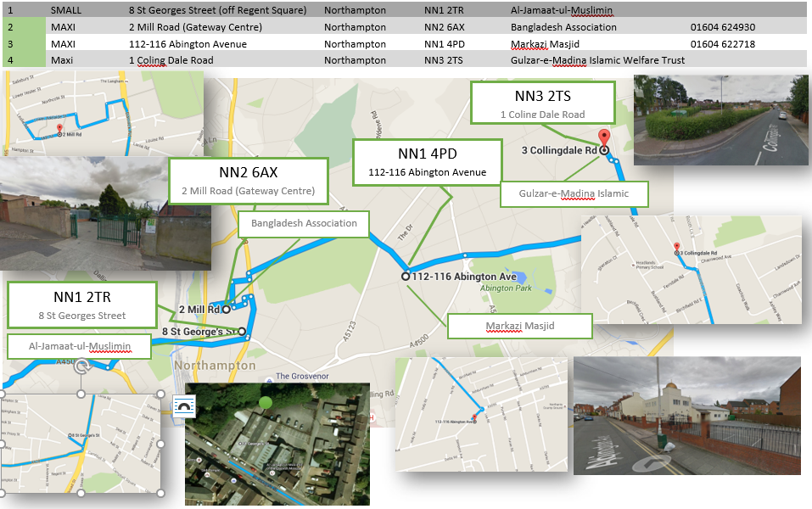Select the NN1 4PD callout box
The width and height of the screenshot is (812, 509).
427,162
